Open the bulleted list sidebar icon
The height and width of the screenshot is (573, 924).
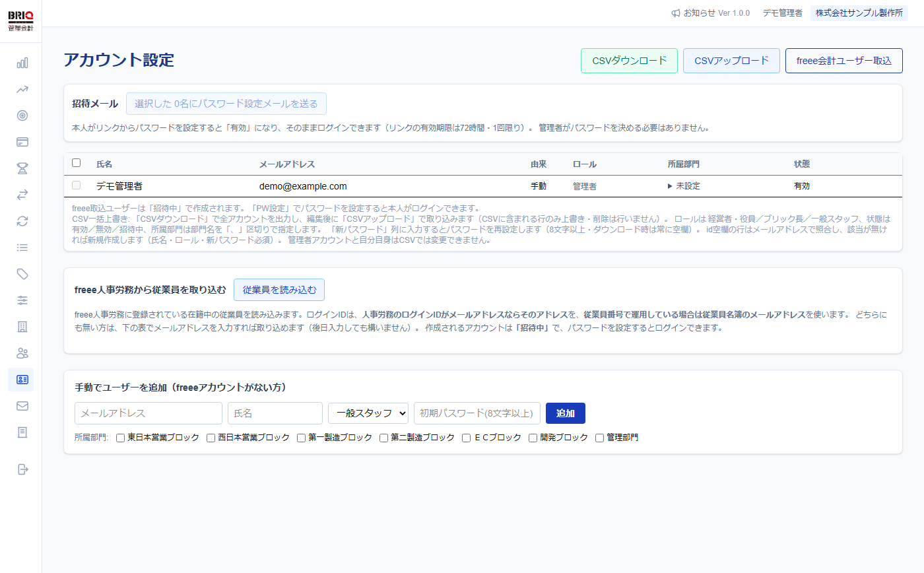pos(22,248)
